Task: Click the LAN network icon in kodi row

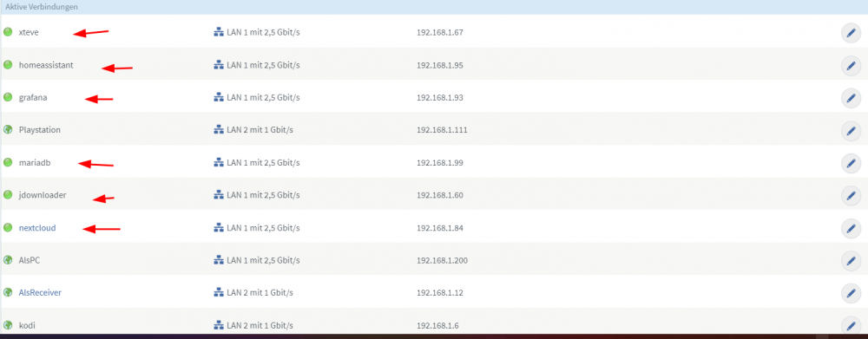Action: [x=218, y=325]
